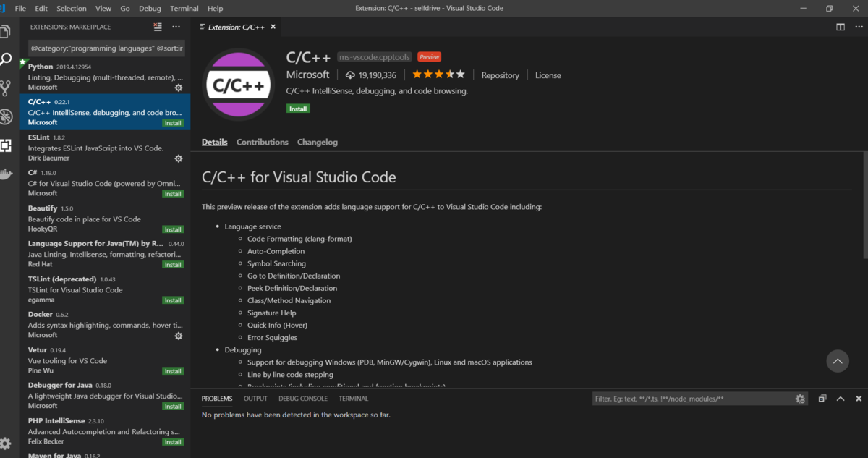Open the Selection menu
Image resolution: width=868 pixels, height=458 pixels.
[72, 8]
